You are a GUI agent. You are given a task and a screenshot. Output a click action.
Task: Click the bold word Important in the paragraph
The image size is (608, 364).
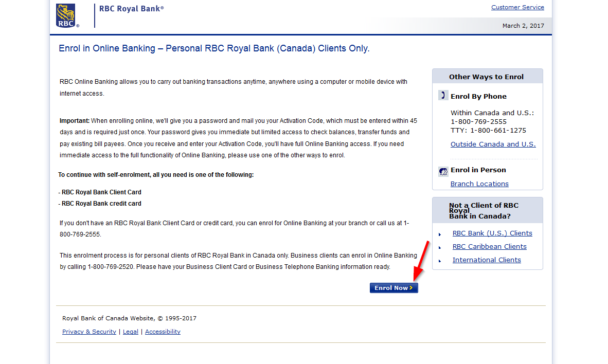(x=75, y=121)
